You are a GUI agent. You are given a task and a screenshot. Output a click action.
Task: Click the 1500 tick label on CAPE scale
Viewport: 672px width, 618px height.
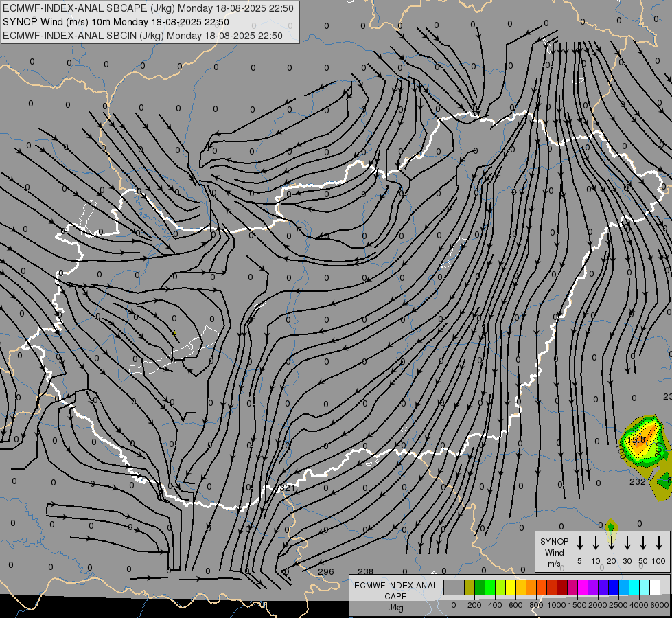pyautogui.click(x=577, y=605)
